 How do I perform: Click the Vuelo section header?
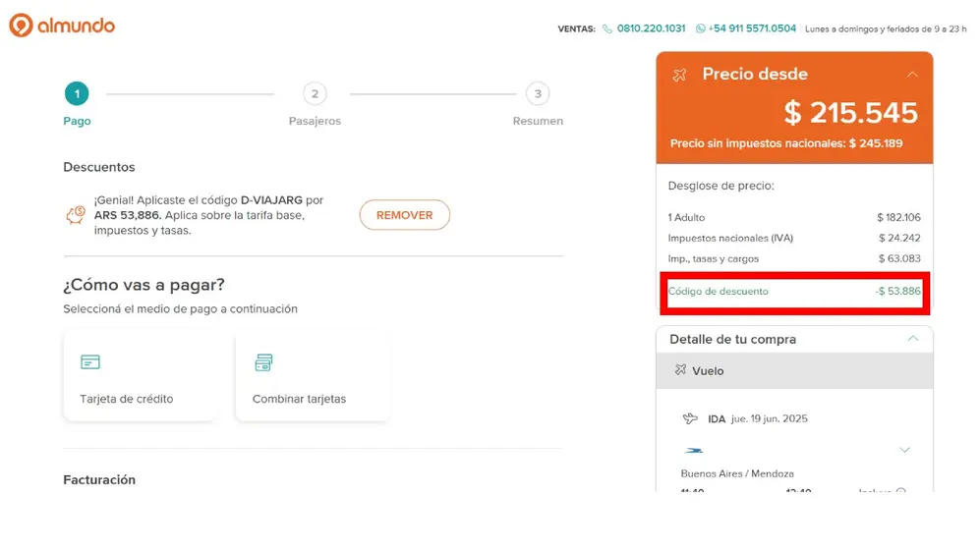click(x=794, y=370)
